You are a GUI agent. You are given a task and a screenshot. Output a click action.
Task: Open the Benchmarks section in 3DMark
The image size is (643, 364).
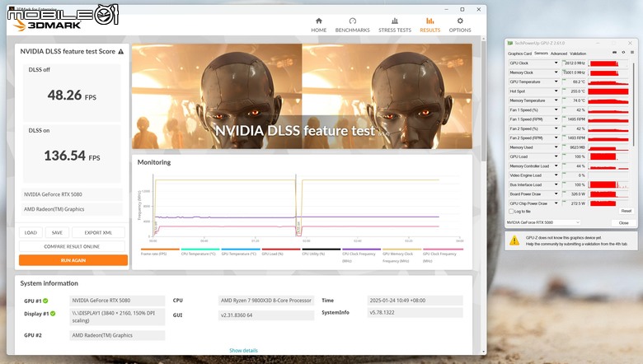pyautogui.click(x=352, y=25)
